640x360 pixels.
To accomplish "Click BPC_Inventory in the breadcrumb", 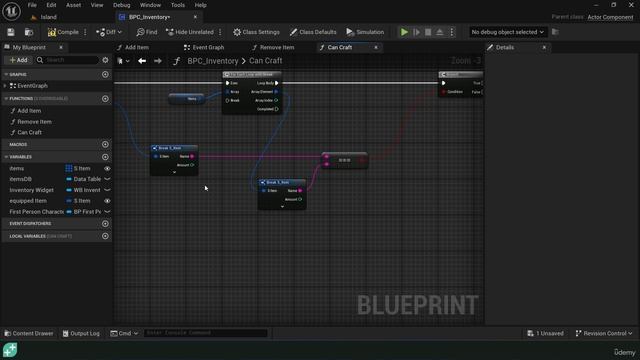I will (x=213, y=61).
